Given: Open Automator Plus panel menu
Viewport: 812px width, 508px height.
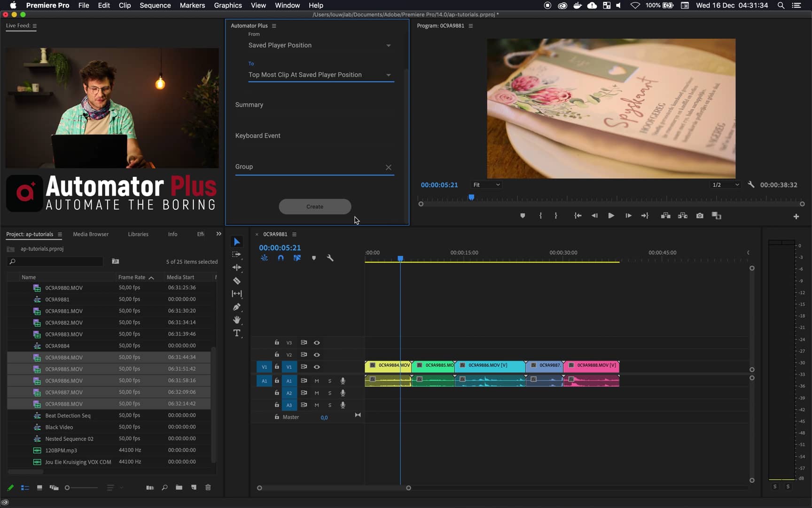Looking at the screenshot, I should point(274,26).
